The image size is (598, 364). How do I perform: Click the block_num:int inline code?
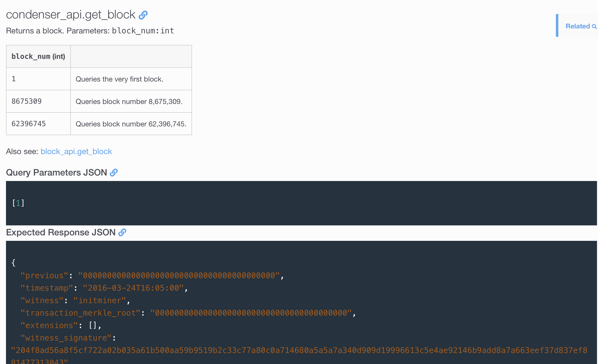143,31
